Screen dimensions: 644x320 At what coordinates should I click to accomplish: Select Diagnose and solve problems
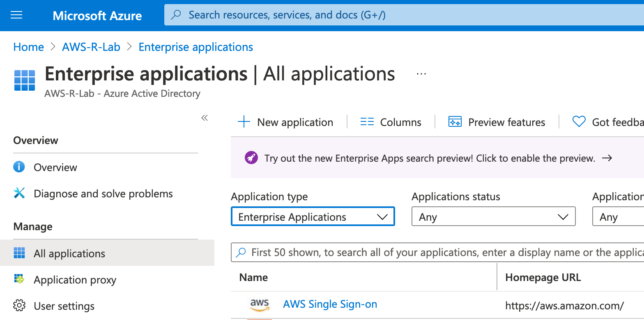103,194
